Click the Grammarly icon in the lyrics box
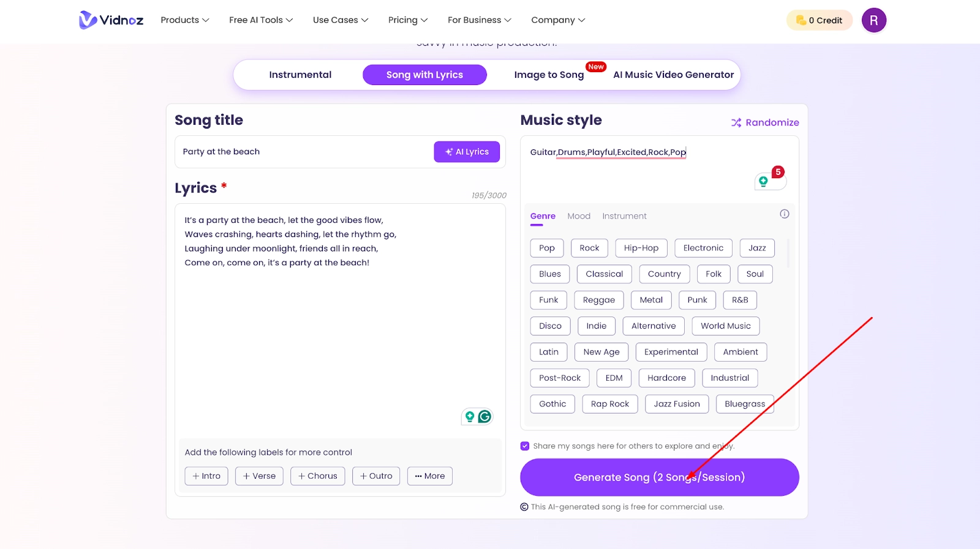Viewport: 980px width, 549px height. 484,417
